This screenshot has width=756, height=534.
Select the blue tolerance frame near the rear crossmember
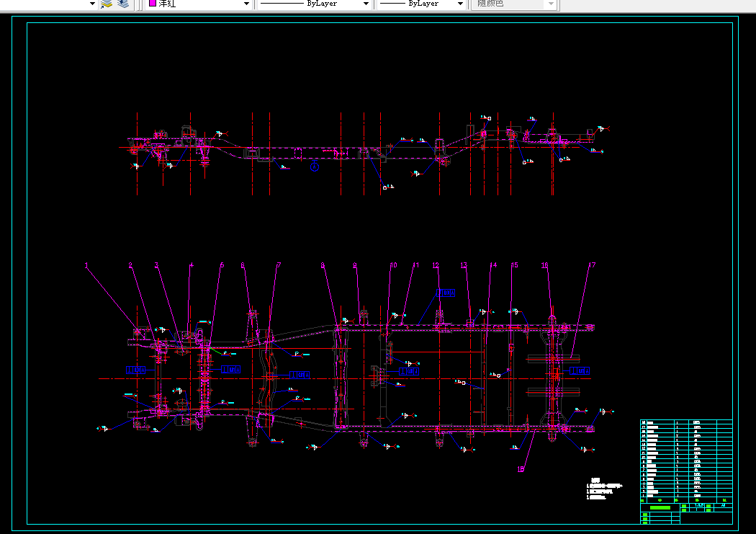coord(580,370)
